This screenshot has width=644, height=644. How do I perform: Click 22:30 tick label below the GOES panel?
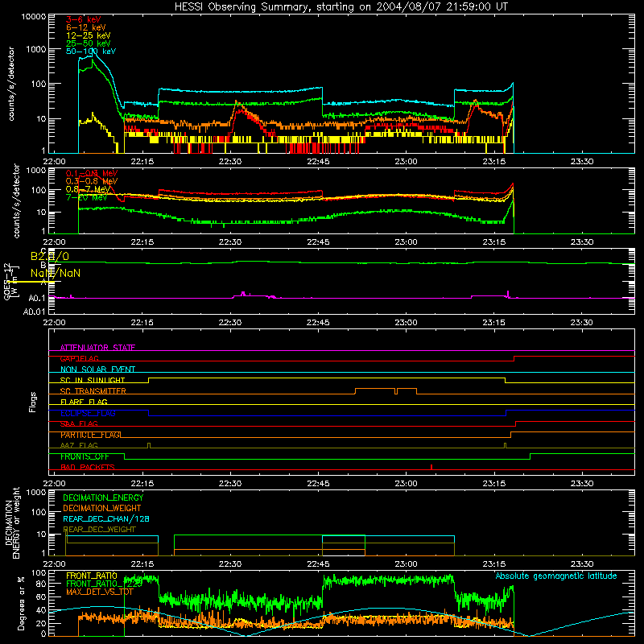click(x=230, y=323)
